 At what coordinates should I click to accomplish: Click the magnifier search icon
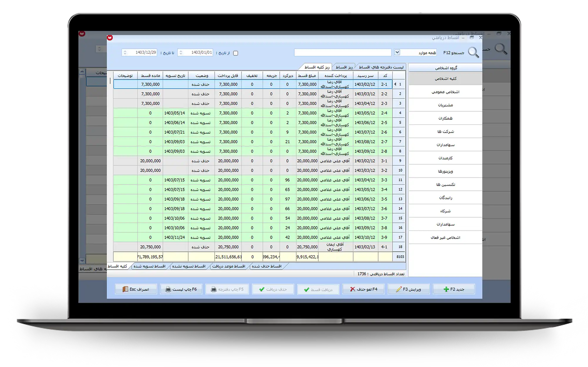click(473, 53)
